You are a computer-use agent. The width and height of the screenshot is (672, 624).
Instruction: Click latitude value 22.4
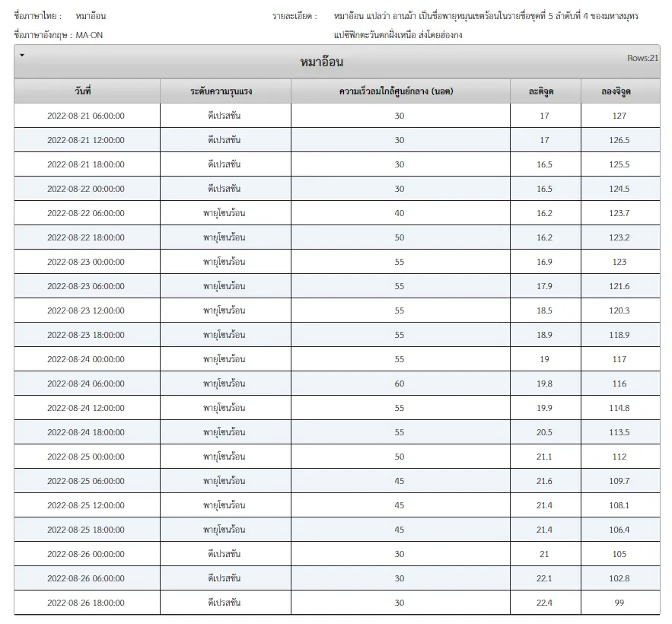coord(544,603)
